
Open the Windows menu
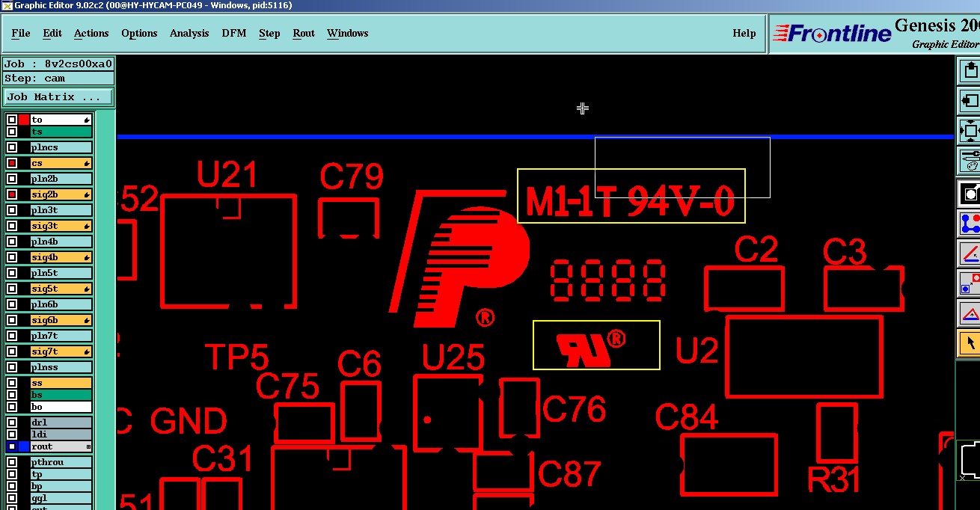click(x=348, y=33)
